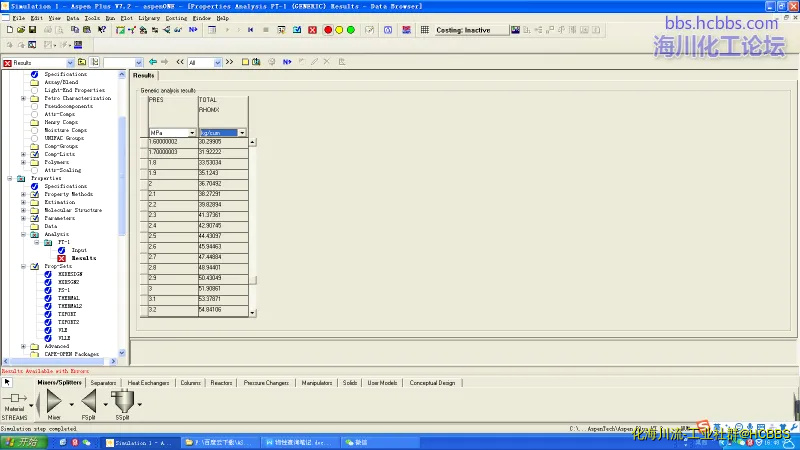800x450 pixels.
Task: Click the monitor icon in the second toolbar row
Action: pos(78,45)
